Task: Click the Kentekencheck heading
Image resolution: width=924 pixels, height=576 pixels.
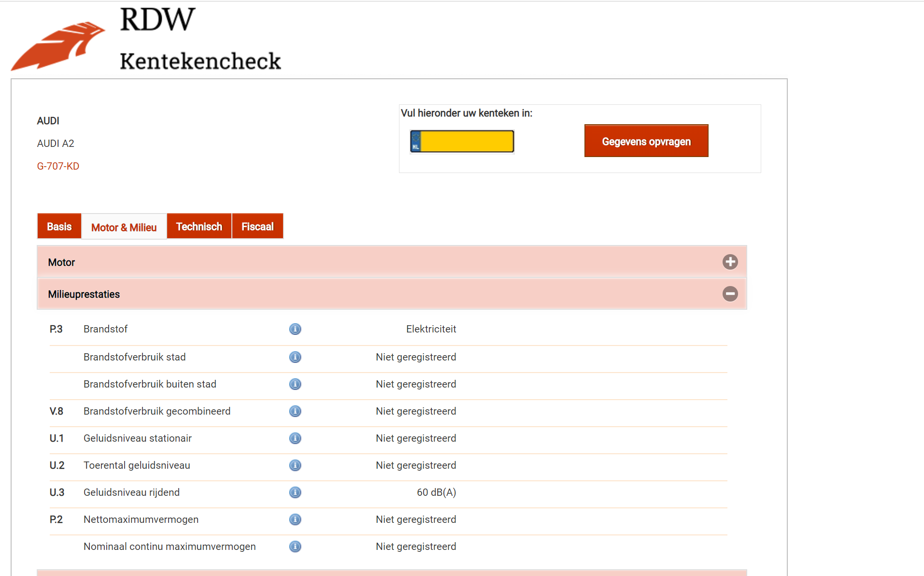Action: click(x=200, y=61)
